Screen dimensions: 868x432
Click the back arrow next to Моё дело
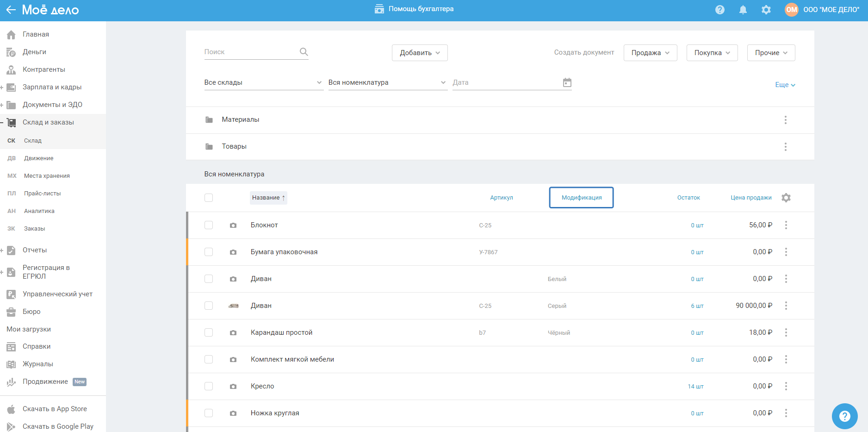coord(11,10)
